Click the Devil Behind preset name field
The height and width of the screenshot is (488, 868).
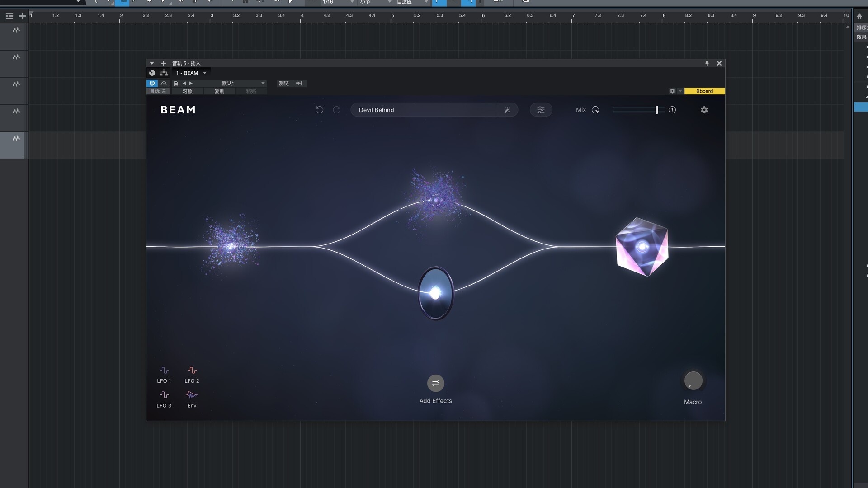pos(423,110)
